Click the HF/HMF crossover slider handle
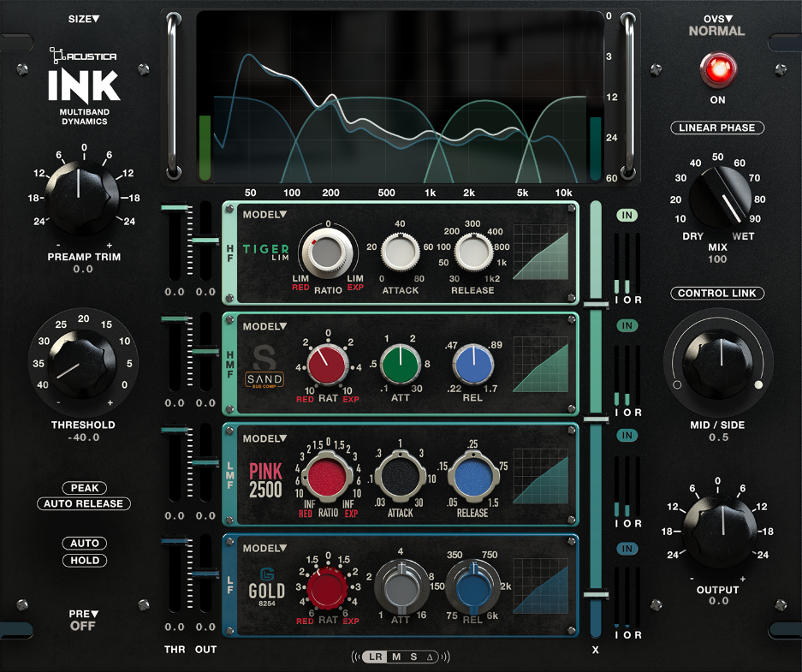 (596, 305)
